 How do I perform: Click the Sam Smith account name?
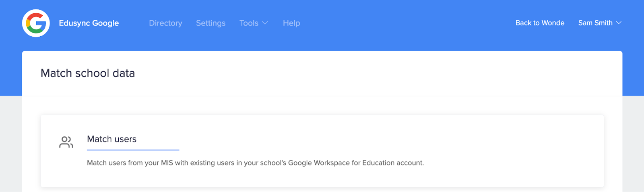point(595,23)
